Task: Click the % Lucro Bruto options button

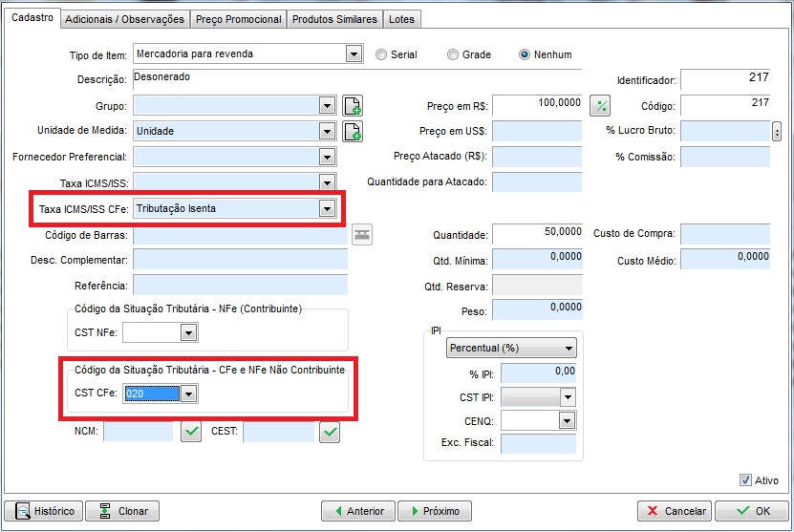Action: [777, 131]
